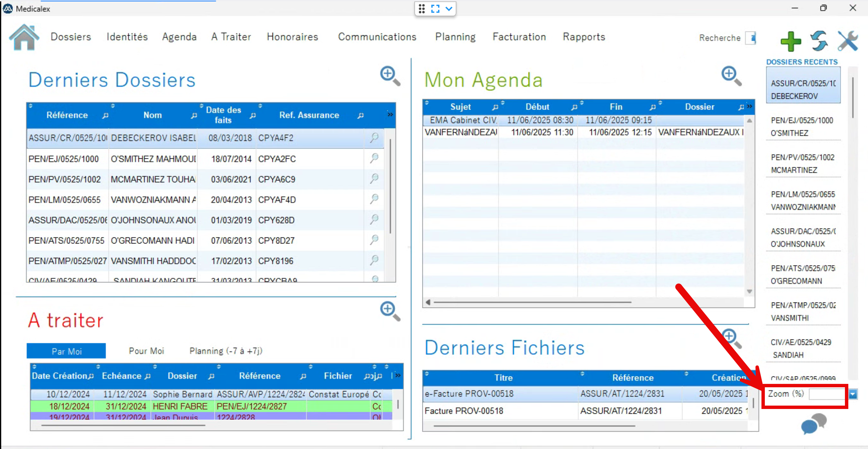This screenshot has width=868, height=449.
Task: Open the Honoraires menu
Action: point(292,37)
